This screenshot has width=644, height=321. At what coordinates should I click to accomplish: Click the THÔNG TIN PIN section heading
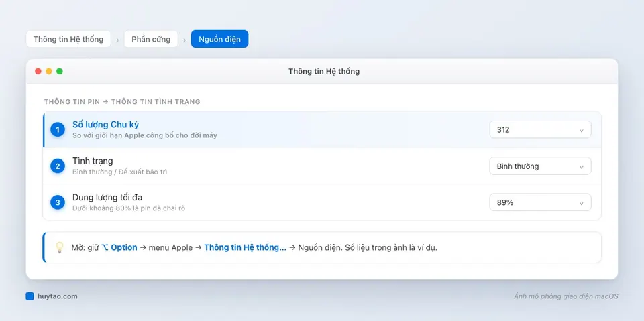tap(122, 101)
